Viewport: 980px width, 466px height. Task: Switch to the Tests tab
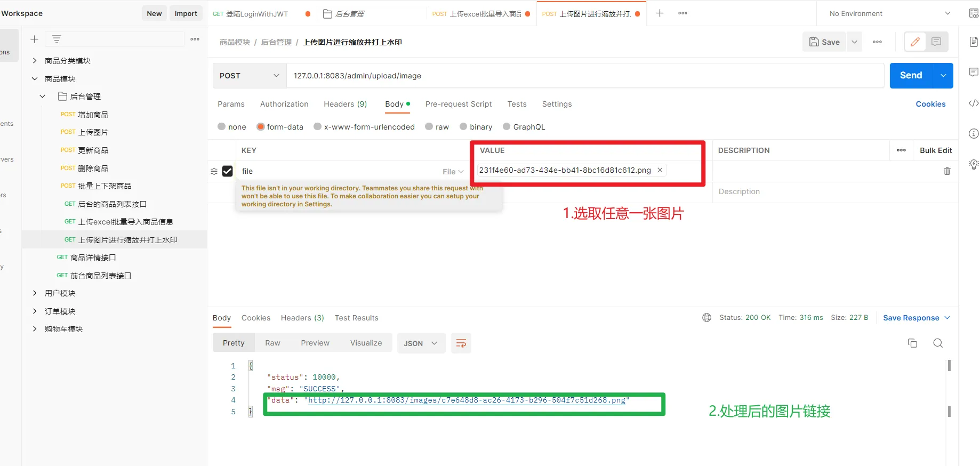click(x=517, y=104)
